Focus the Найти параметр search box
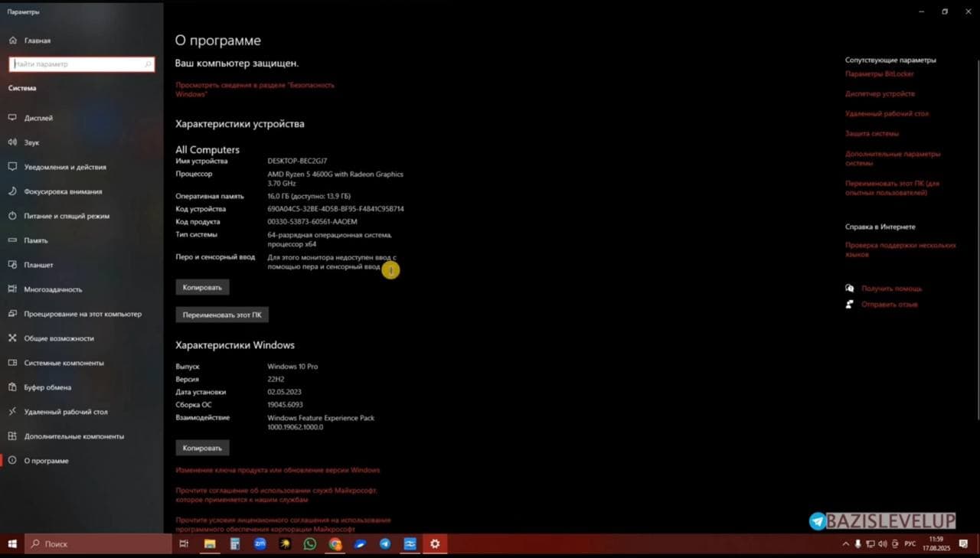This screenshot has height=558, width=980. tap(82, 64)
